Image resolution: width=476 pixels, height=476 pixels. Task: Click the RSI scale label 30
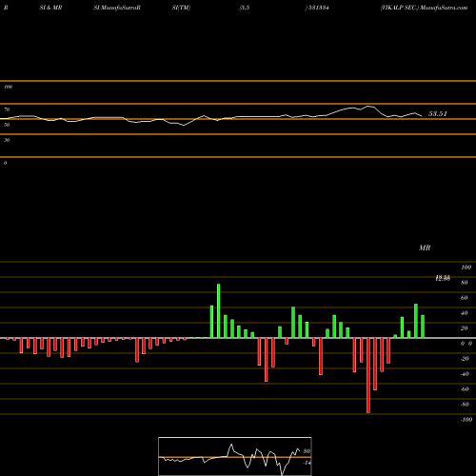pos(7,140)
